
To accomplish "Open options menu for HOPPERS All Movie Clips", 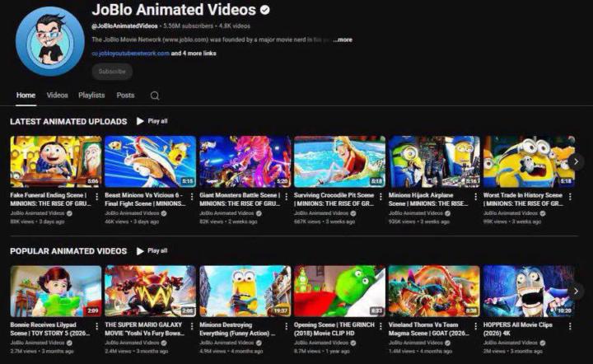I will click(570, 326).
